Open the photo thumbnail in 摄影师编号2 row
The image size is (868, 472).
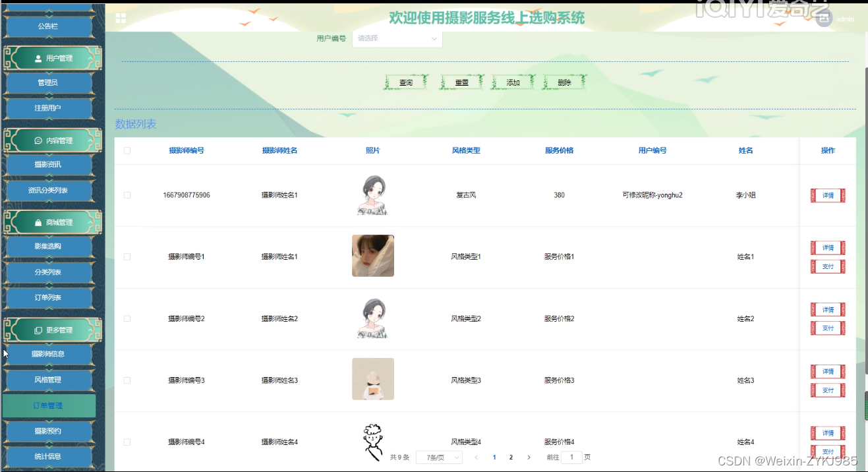pyautogui.click(x=372, y=318)
